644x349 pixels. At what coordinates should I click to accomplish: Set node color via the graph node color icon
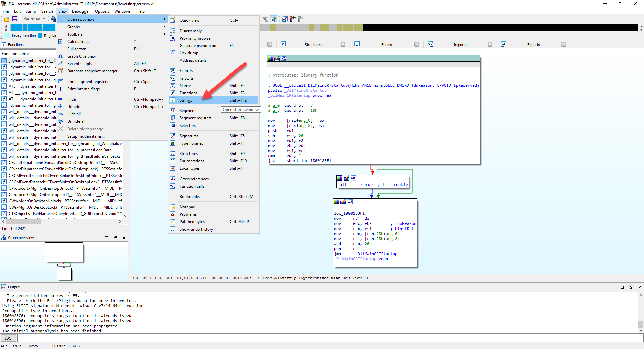pos(270,58)
